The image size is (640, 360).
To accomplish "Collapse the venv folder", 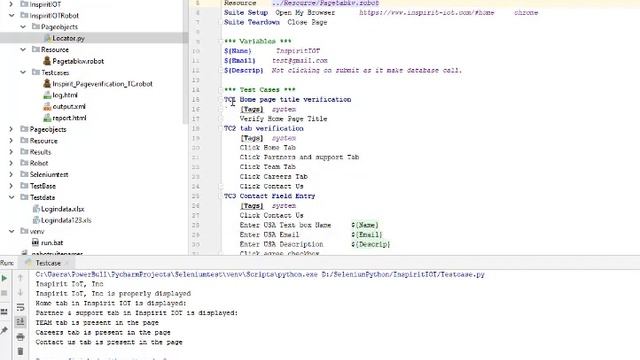I will pos(11,231).
